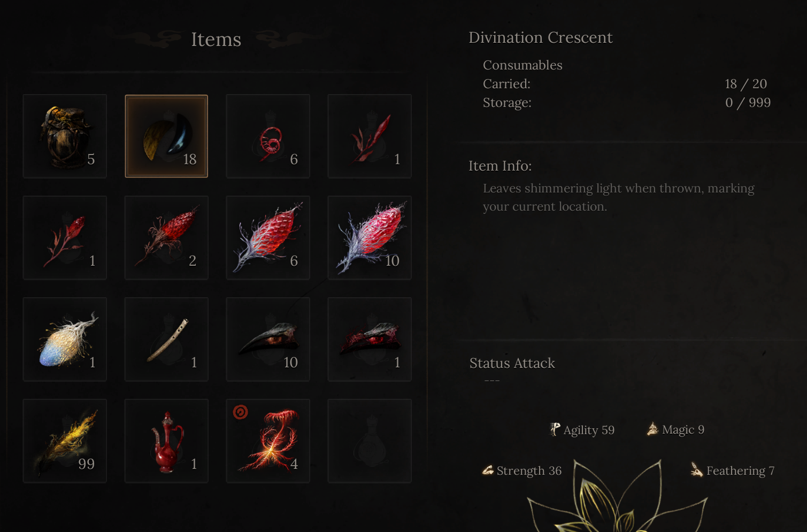The image size is (807, 532).
Task: Select the red ceramic ewer item
Action: pos(166,441)
